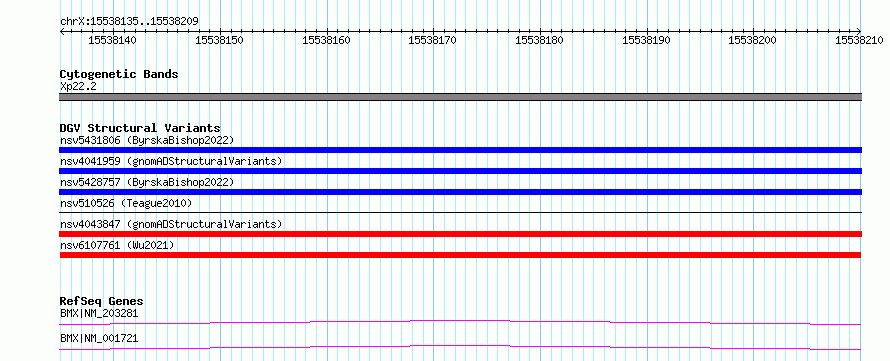The height and width of the screenshot is (361, 890).
Task: Click ruler position 15538200
Action: coord(752,40)
